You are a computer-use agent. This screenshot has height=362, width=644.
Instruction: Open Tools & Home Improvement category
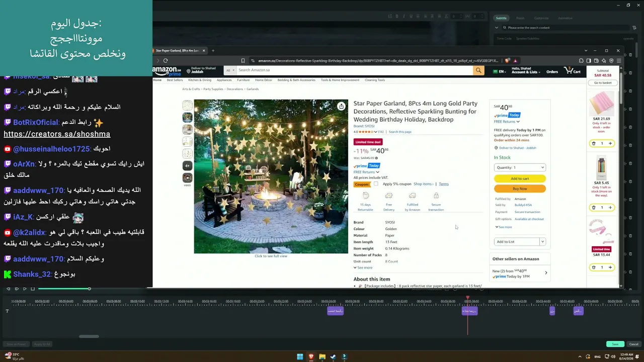point(340,80)
